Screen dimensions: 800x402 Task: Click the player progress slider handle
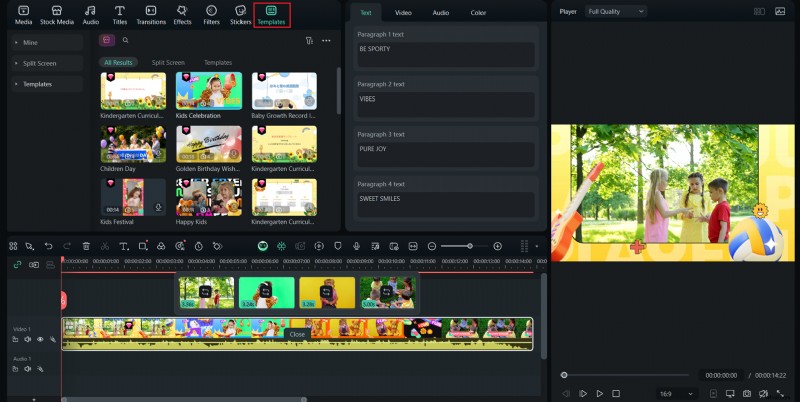pyautogui.click(x=564, y=375)
